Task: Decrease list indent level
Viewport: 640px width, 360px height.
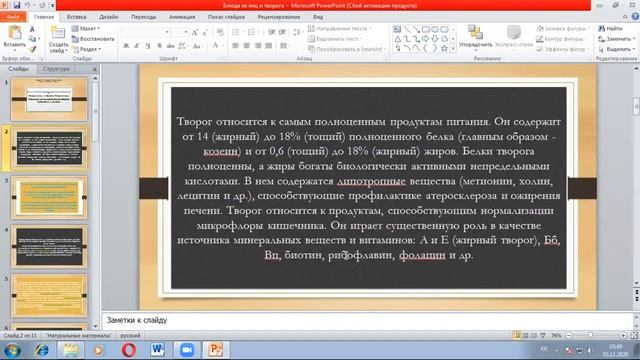Action: pos(271,32)
